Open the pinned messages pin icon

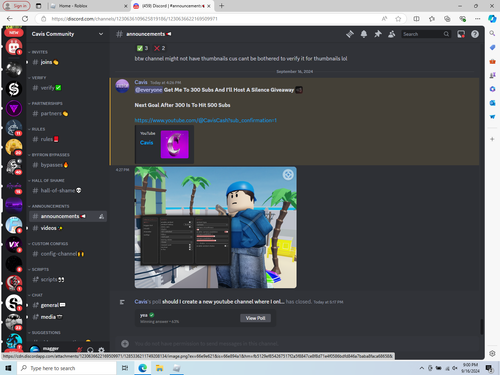[378, 34]
